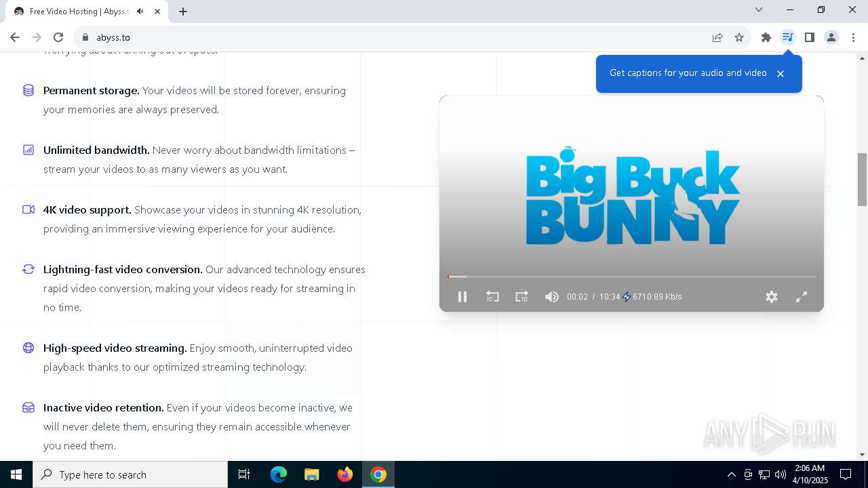The height and width of the screenshot is (488, 868).
Task: Open system tray volume control
Action: [x=781, y=474]
